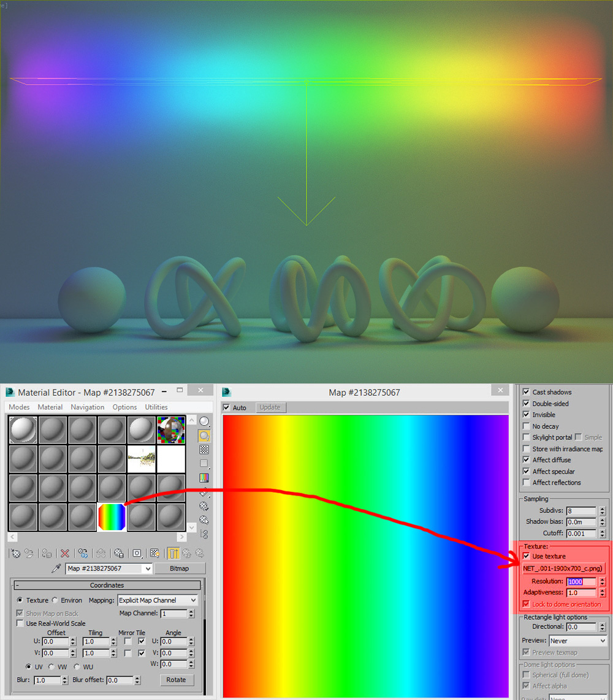Toggle Lock to dome orientation checkbox

coord(526,604)
